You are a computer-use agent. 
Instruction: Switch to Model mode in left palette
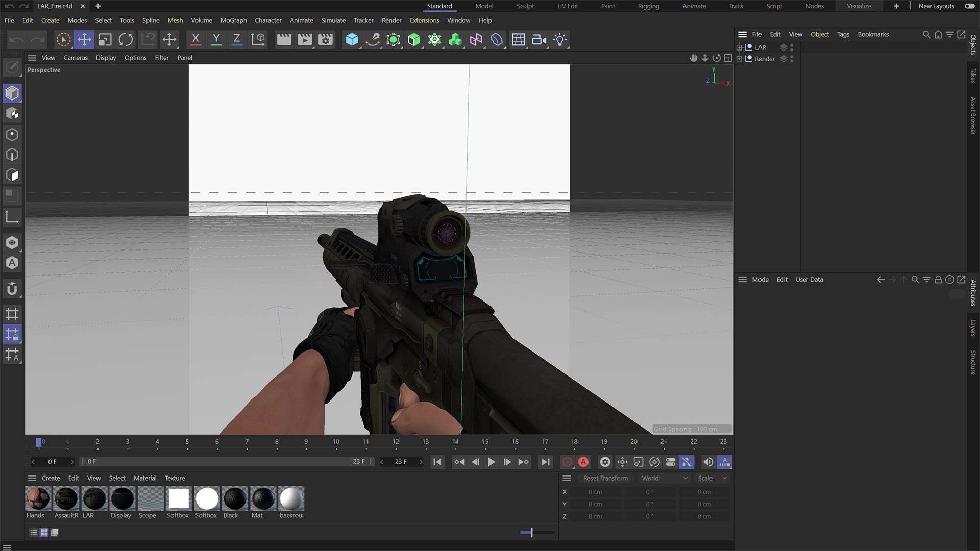(x=12, y=93)
